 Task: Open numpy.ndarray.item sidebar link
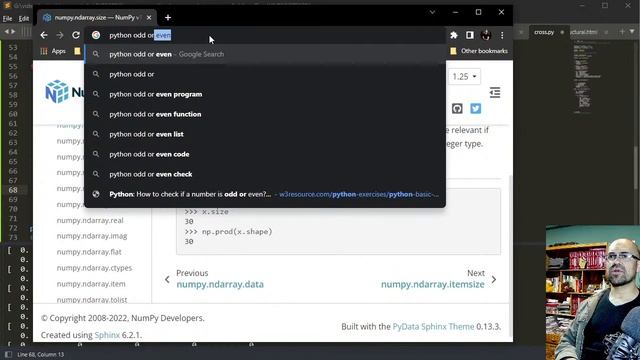91,284
